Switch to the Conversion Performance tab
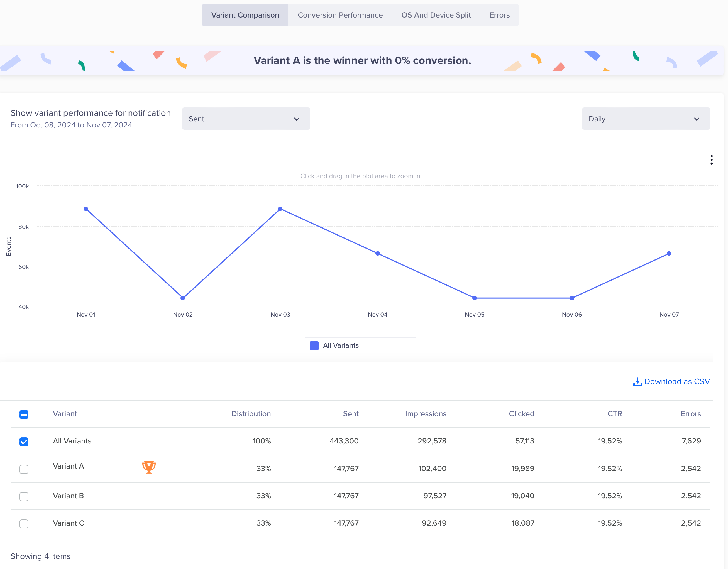Image resolution: width=728 pixels, height=569 pixels. 340,15
